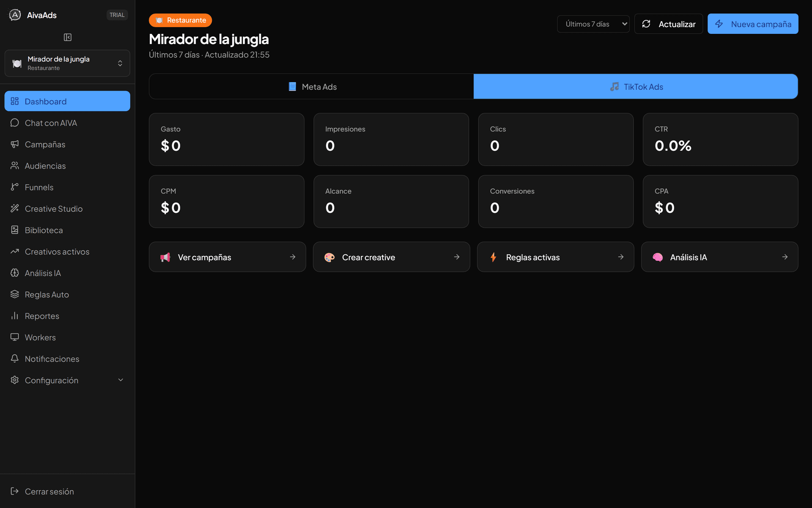812x508 pixels.
Task: Go to Chat con AIVA
Action: 67,123
